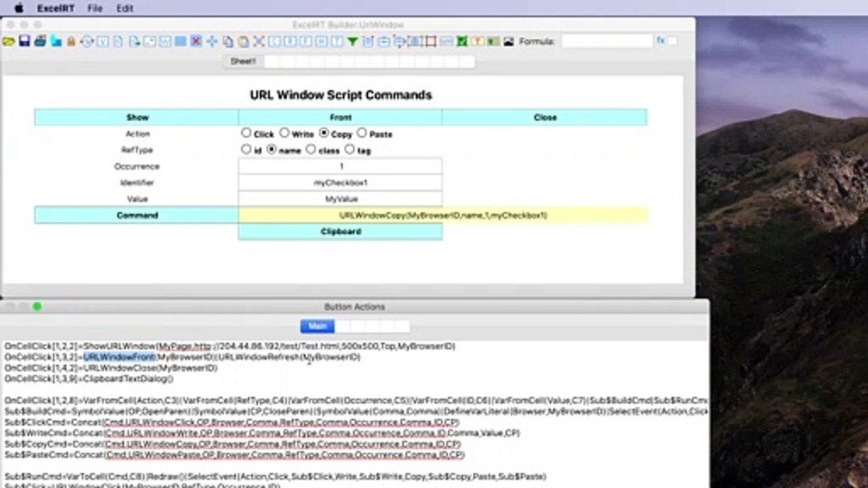Click the blue four-way move arrows icon
This screenshot has height=488, width=868.
tap(212, 41)
